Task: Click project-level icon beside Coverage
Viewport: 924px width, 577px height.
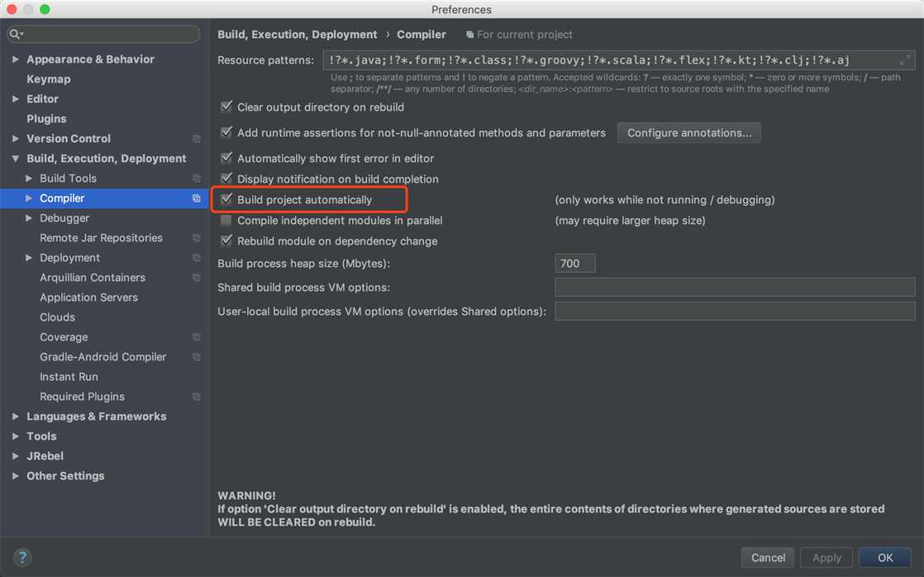Action: 196,337
